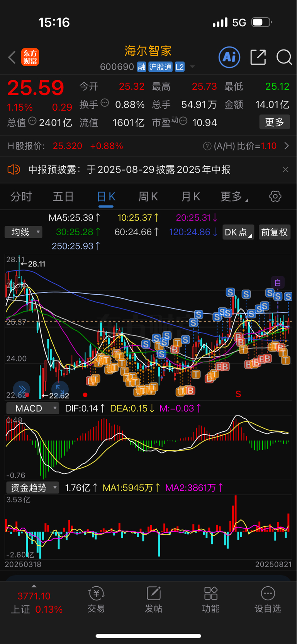This screenshot has width=297, height=644.
Task: Tap the 25.59 current price
Action: tap(36, 88)
